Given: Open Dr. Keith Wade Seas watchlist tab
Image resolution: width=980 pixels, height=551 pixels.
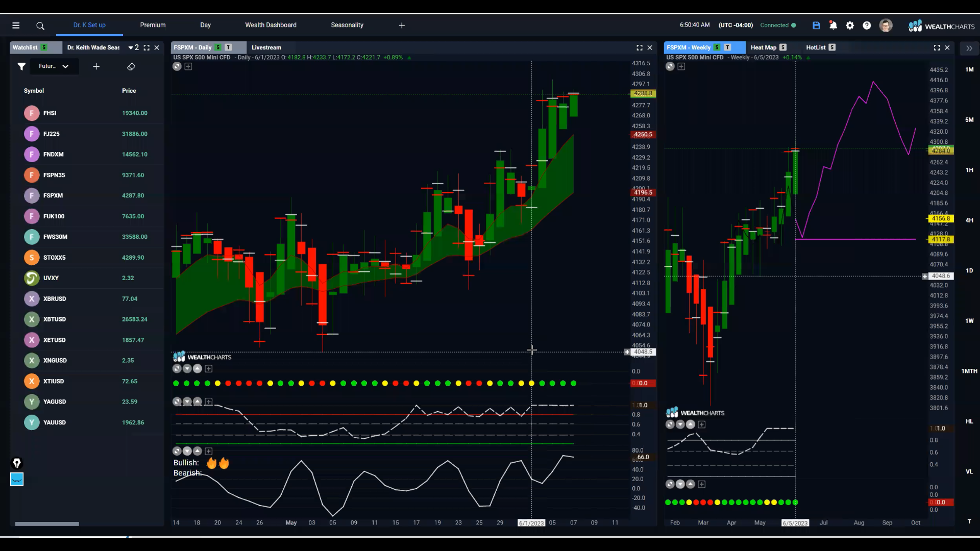Looking at the screenshot, I should pyautogui.click(x=93, y=47).
